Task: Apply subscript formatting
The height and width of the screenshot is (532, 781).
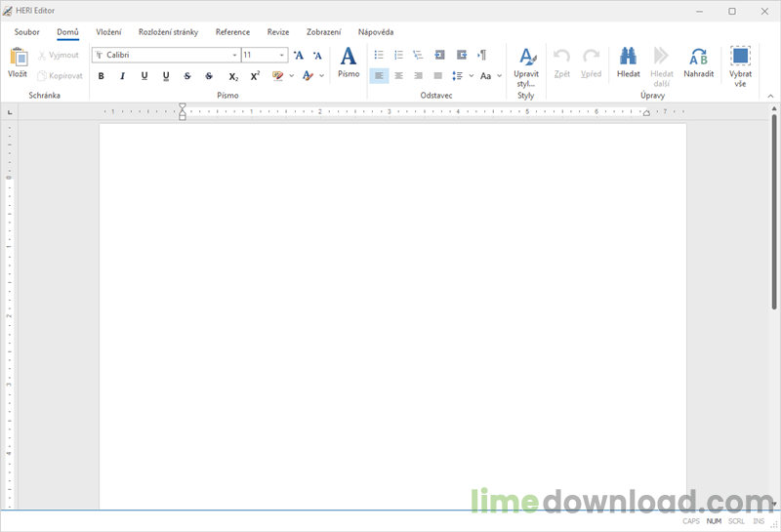Action: tap(233, 76)
